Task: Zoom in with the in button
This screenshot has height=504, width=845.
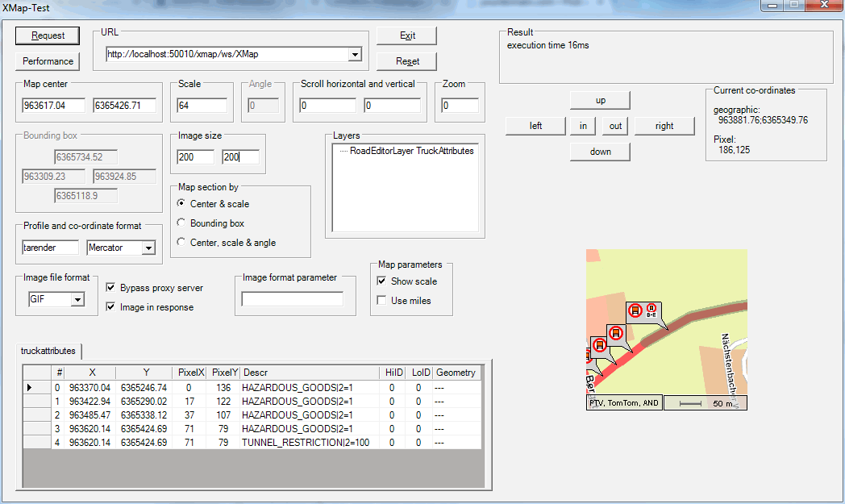Action: (x=583, y=126)
